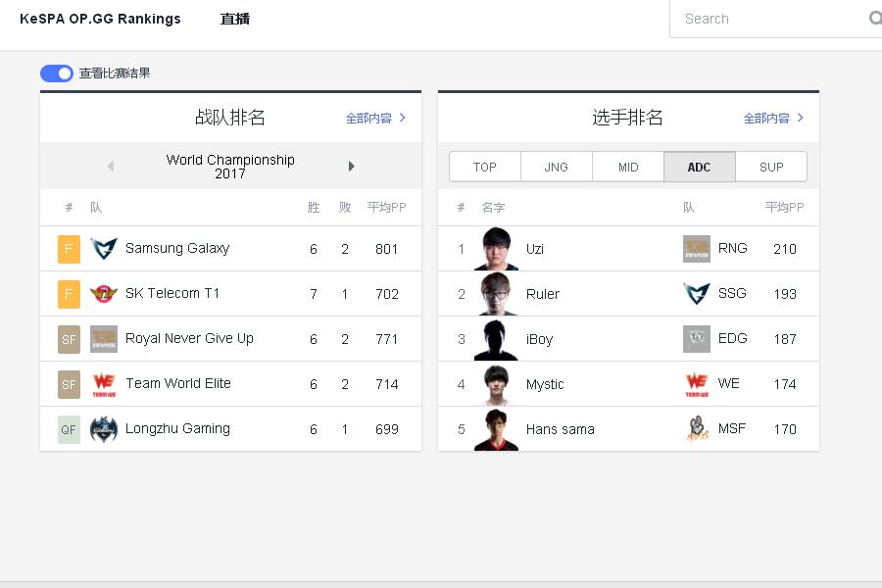Click the 名字 column header
Image resolution: width=882 pixels, height=588 pixels.
(x=493, y=207)
